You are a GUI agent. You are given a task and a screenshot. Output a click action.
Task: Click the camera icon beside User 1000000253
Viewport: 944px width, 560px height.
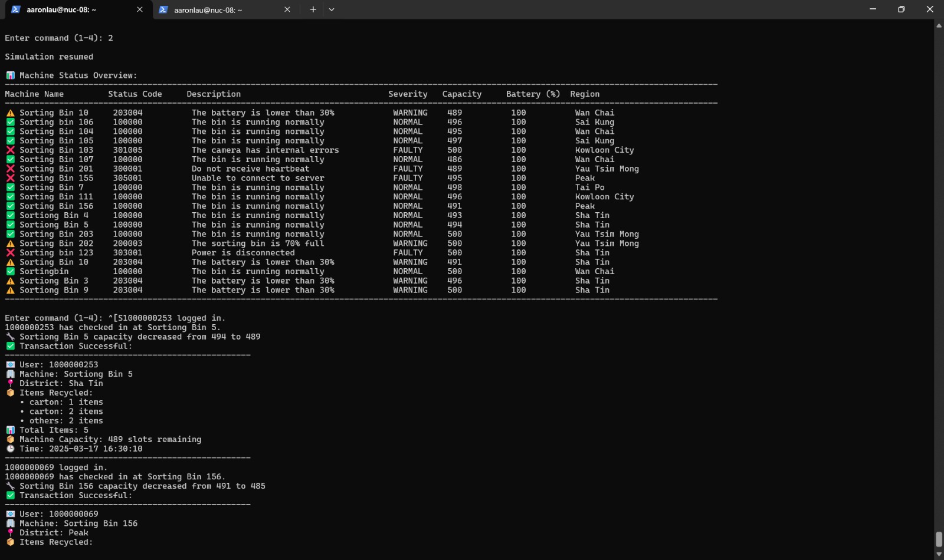pos(10,364)
